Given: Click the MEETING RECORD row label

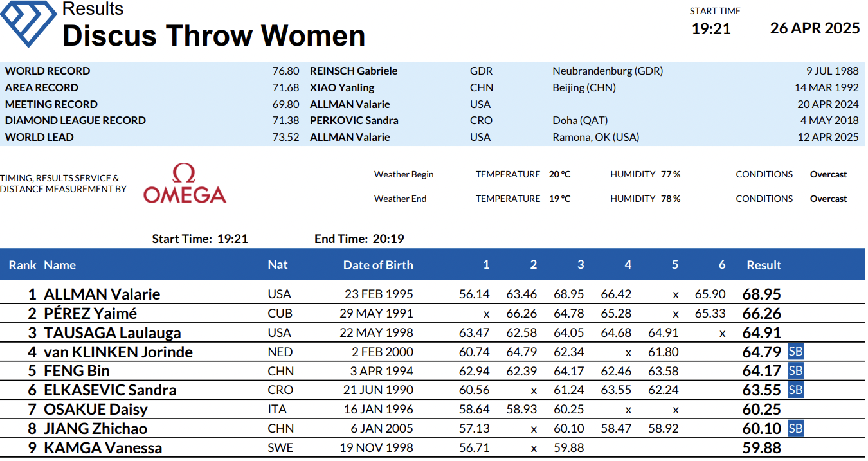Looking at the screenshot, I should [x=51, y=104].
